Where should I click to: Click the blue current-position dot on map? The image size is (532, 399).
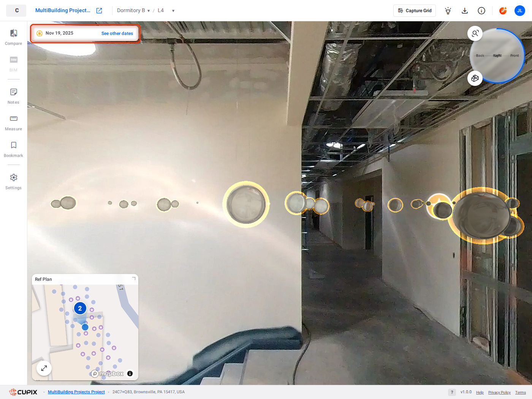85,327
